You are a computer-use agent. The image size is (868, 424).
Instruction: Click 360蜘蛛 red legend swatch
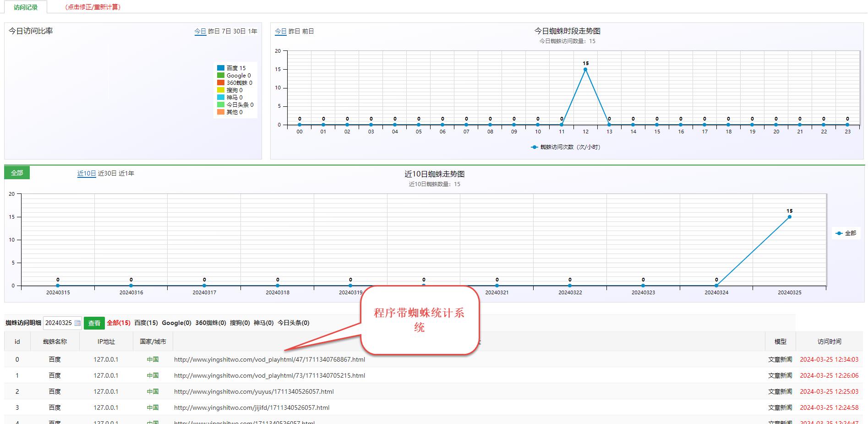coord(221,83)
